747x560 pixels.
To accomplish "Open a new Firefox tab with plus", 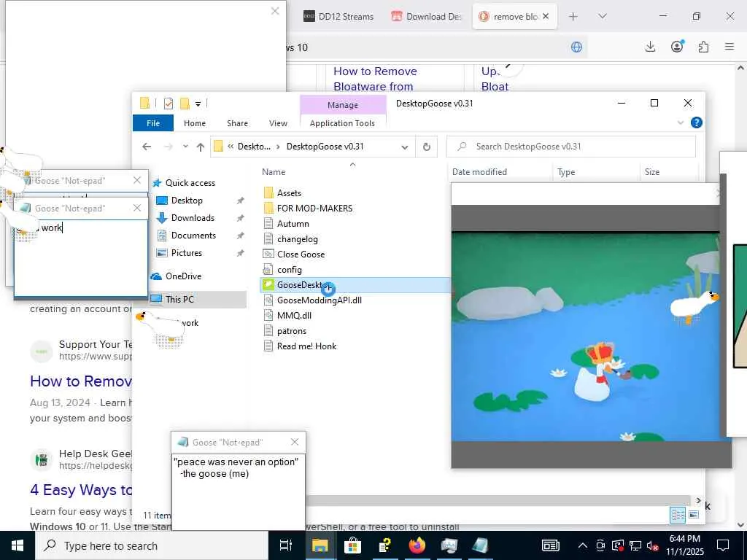I will click(573, 17).
